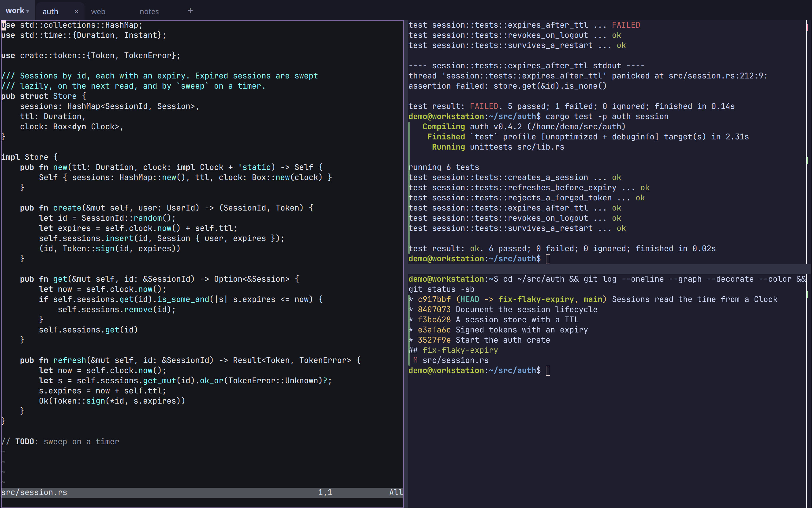Image resolution: width=812 pixels, height=508 pixels.
Task: Select the auth tab
Action: click(x=50, y=11)
